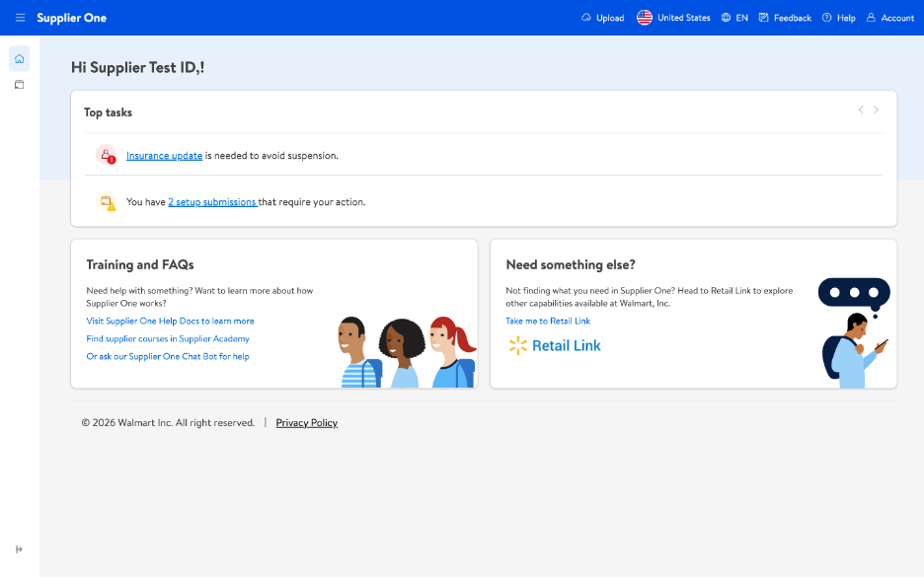Image resolution: width=924 pixels, height=578 pixels.
Task: Go to next top task chevron
Action: [x=877, y=109]
